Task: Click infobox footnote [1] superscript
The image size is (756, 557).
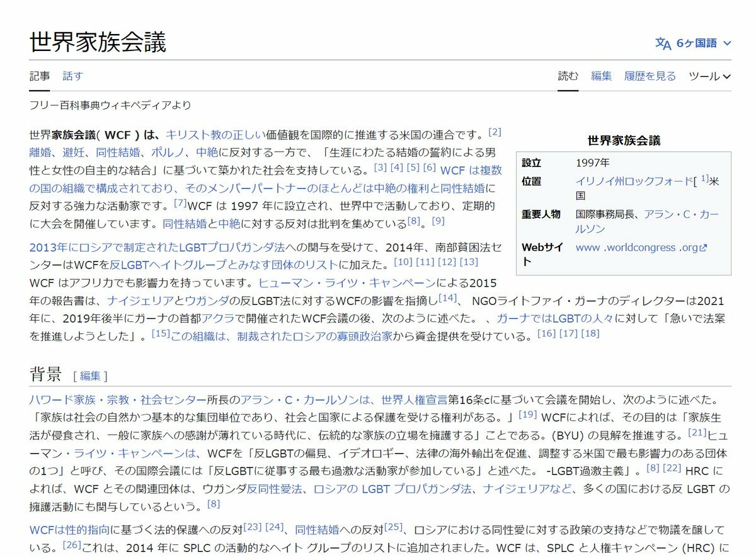Action: click(705, 178)
